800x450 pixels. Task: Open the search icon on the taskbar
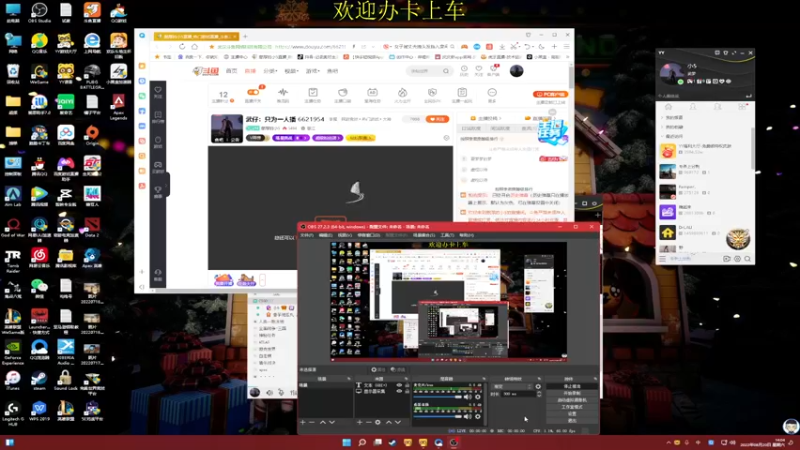point(362,442)
